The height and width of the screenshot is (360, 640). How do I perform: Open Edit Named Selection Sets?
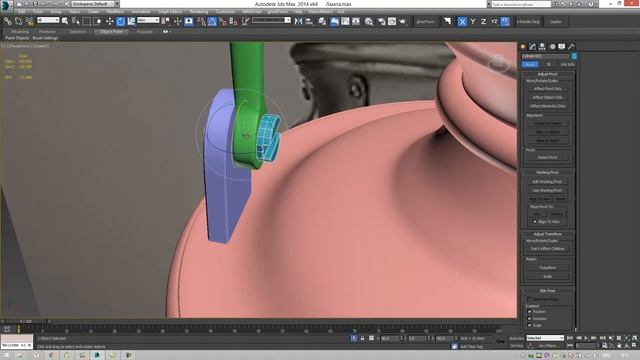click(x=245, y=21)
